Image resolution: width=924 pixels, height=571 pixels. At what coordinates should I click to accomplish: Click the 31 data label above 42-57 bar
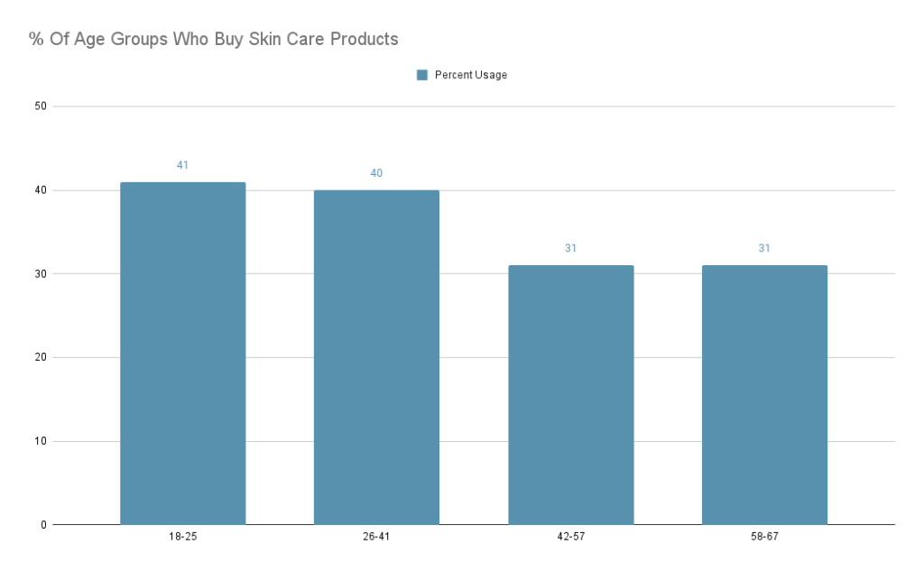(x=570, y=248)
